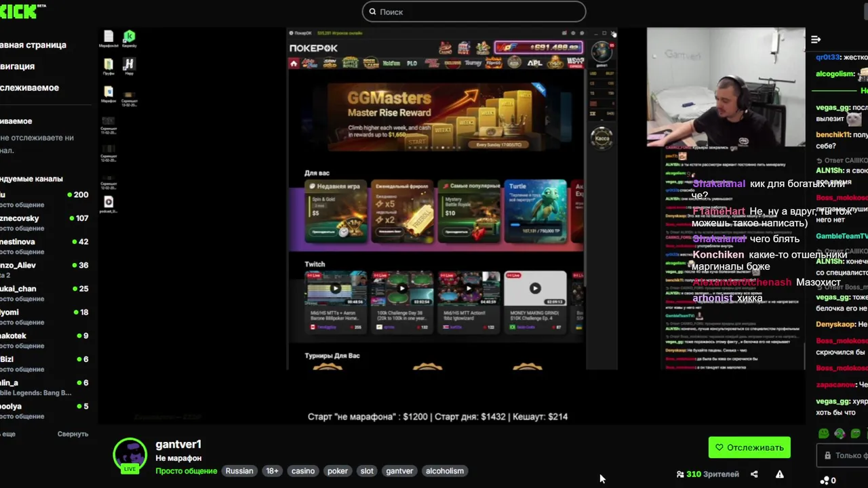
Task: Open the player avatar in ПокерОК
Action: click(601, 52)
